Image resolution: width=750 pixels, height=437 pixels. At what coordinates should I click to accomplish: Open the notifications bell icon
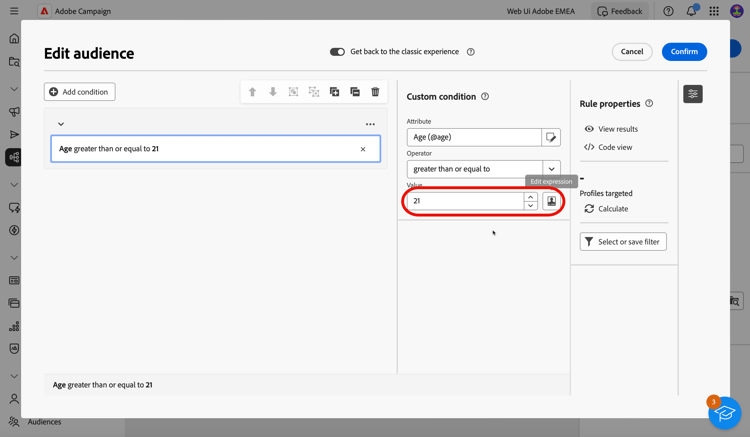691,11
